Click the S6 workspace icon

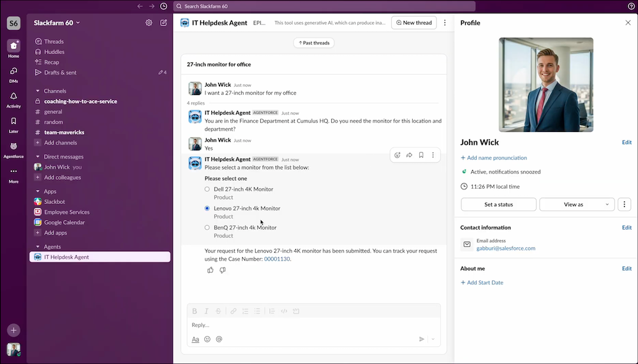pyautogui.click(x=13, y=23)
